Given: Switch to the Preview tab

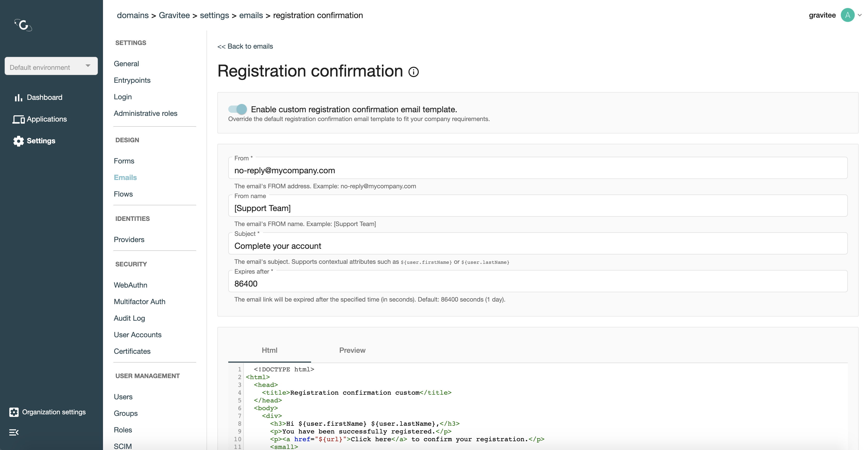Looking at the screenshot, I should click(352, 350).
